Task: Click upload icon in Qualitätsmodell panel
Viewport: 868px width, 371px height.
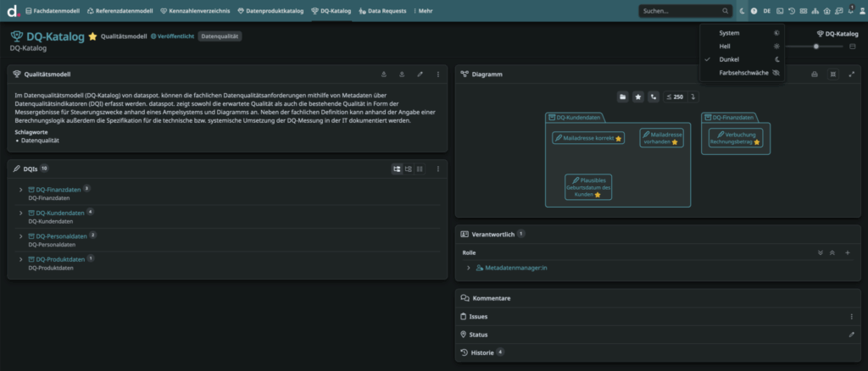Action: click(402, 74)
